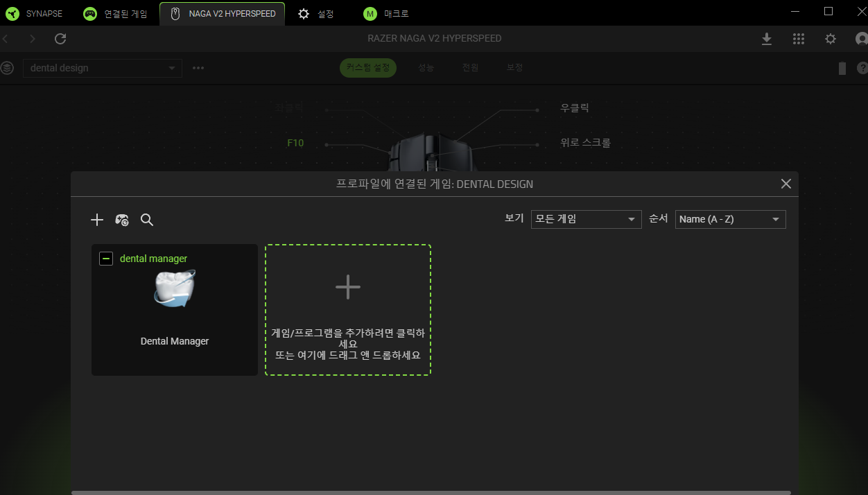Open the three-dot profile options menu
Viewport: 868px width, 495px height.
pyautogui.click(x=198, y=68)
